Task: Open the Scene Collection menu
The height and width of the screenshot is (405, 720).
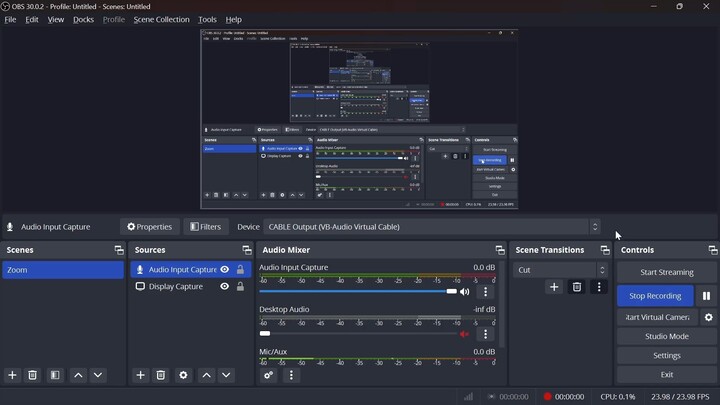Action: (x=161, y=19)
